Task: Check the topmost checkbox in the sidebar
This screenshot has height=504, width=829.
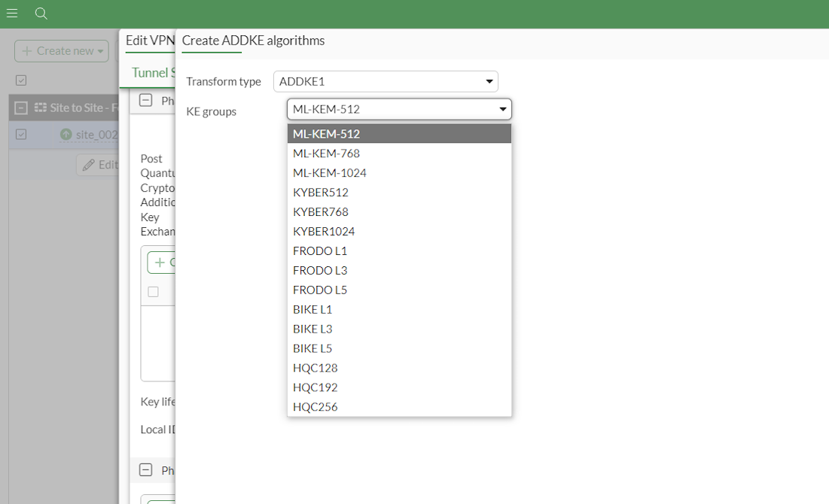Action: [x=20, y=80]
